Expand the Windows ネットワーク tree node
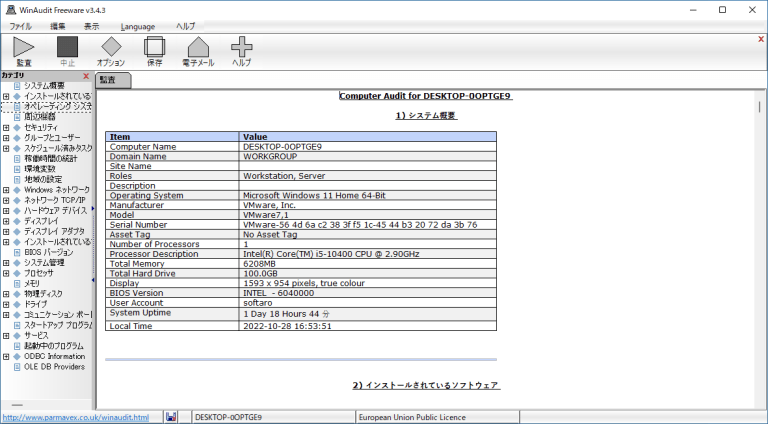 click(x=6, y=190)
